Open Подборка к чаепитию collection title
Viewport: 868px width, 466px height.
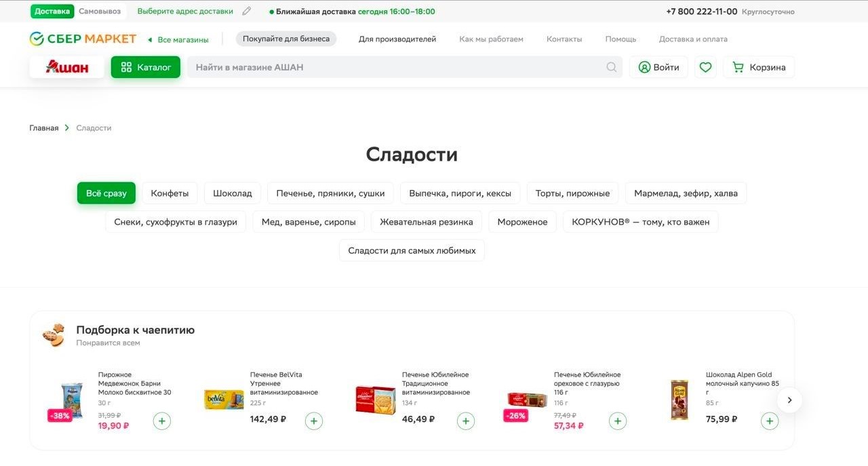(135, 330)
